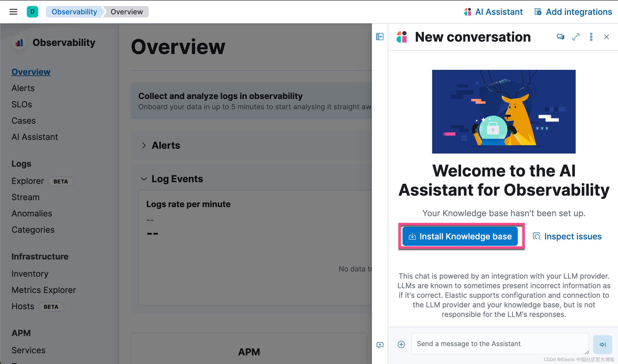Click the Overview breadcrumb
The height and width of the screenshot is (364, 618).
pyautogui.click(x=127, y=12)
